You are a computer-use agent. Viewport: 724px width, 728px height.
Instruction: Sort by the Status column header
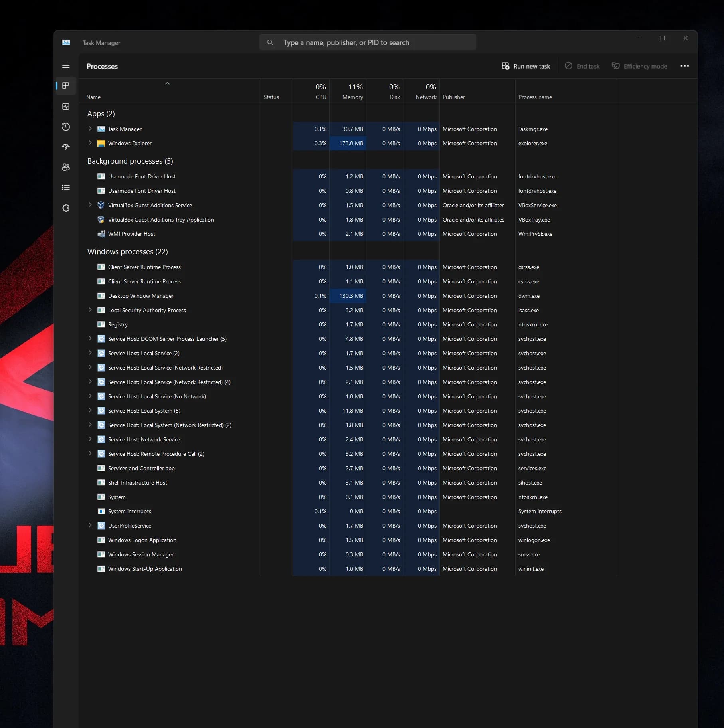(277, 91)
